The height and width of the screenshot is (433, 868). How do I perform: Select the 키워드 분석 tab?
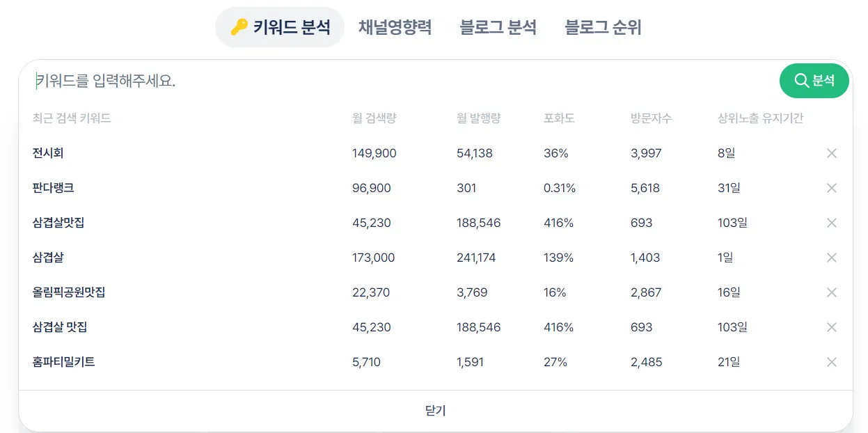pyautogui.click(x=280, y=28)
